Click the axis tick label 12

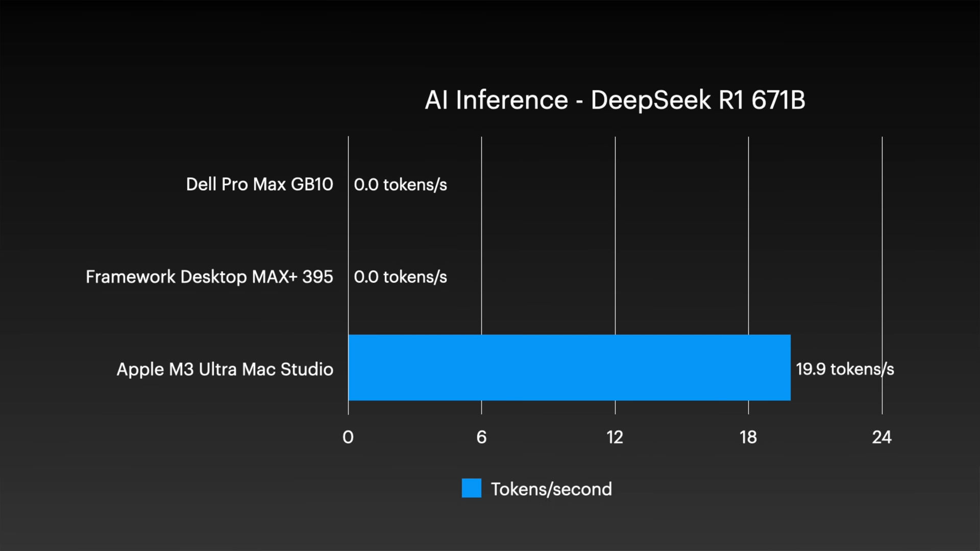coord(615,437)
